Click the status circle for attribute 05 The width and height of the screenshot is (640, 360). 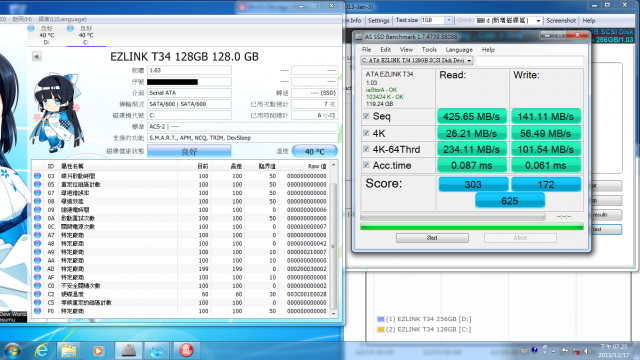[38, 184]
